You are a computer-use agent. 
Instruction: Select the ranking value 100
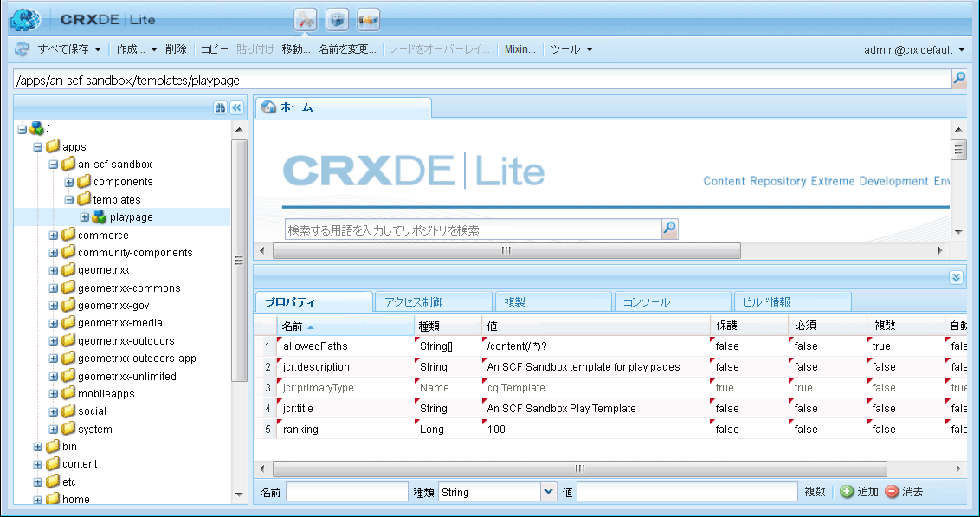tap(496, 430)
